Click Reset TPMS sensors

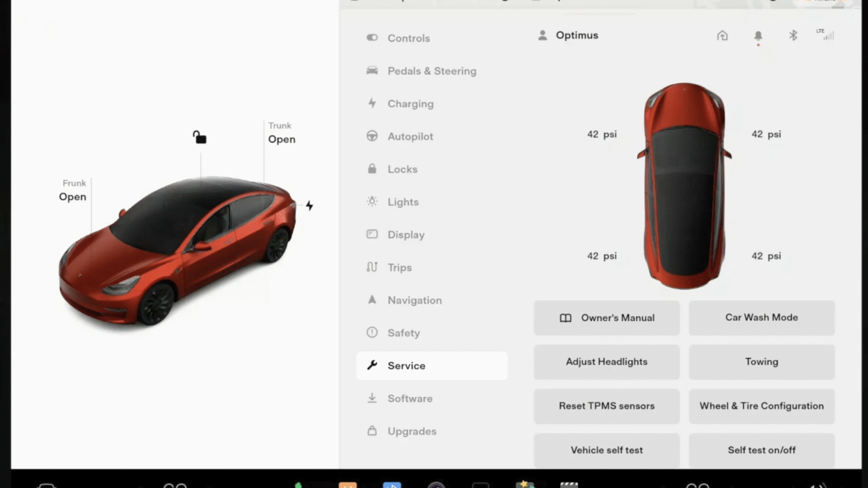[x=606, y=406]
